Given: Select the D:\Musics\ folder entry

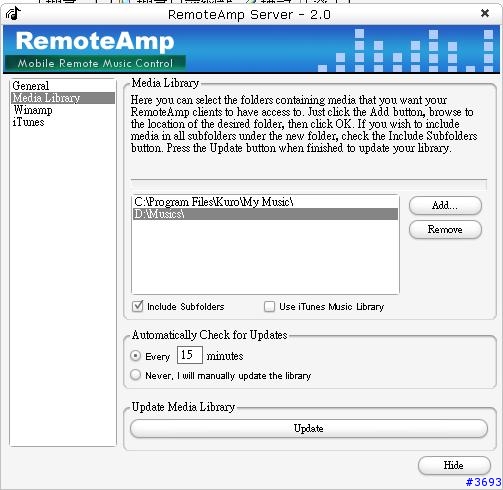Looking at the screenshot, I should [x=265, y=214].
